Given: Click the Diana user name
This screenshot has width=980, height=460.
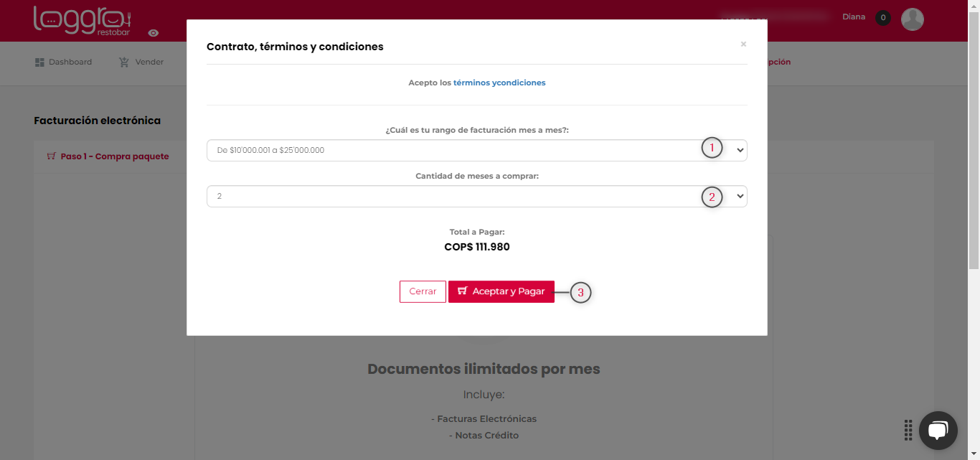Looking at the screenshot, I should [x=854, y=17].
